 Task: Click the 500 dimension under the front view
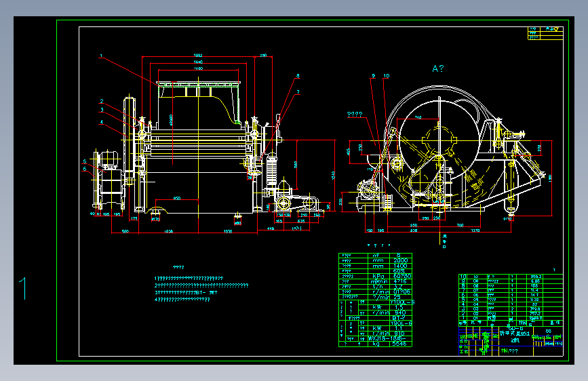coord(125,231)
